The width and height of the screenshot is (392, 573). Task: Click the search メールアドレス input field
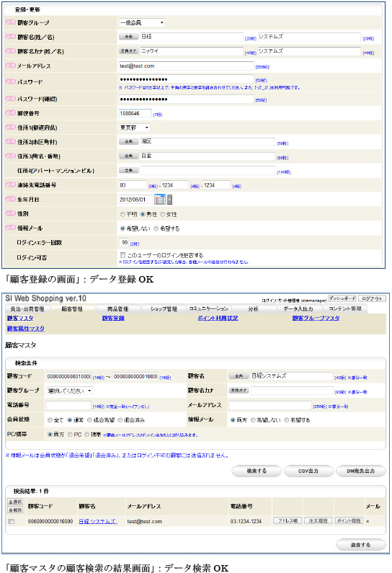270,405
